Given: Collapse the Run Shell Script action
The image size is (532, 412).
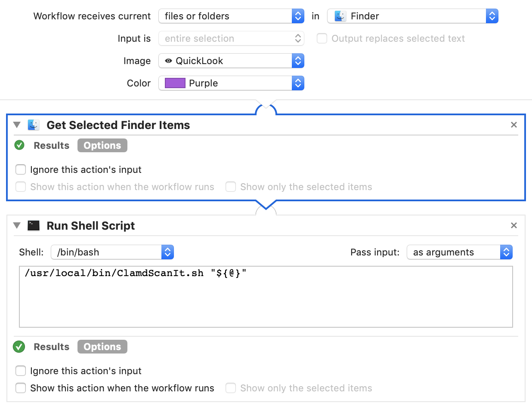Looking at the screenshot, I should [17, 226].
